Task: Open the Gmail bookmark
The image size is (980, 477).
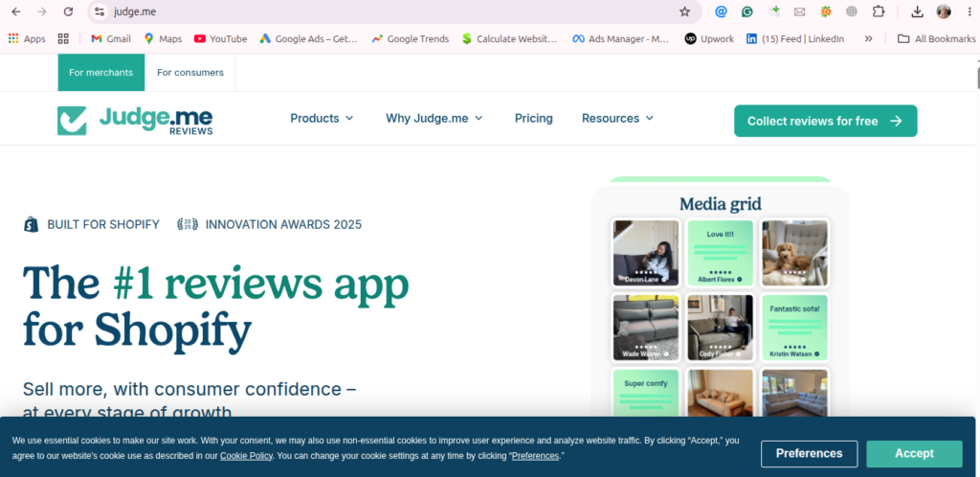Action: [111, 38]
